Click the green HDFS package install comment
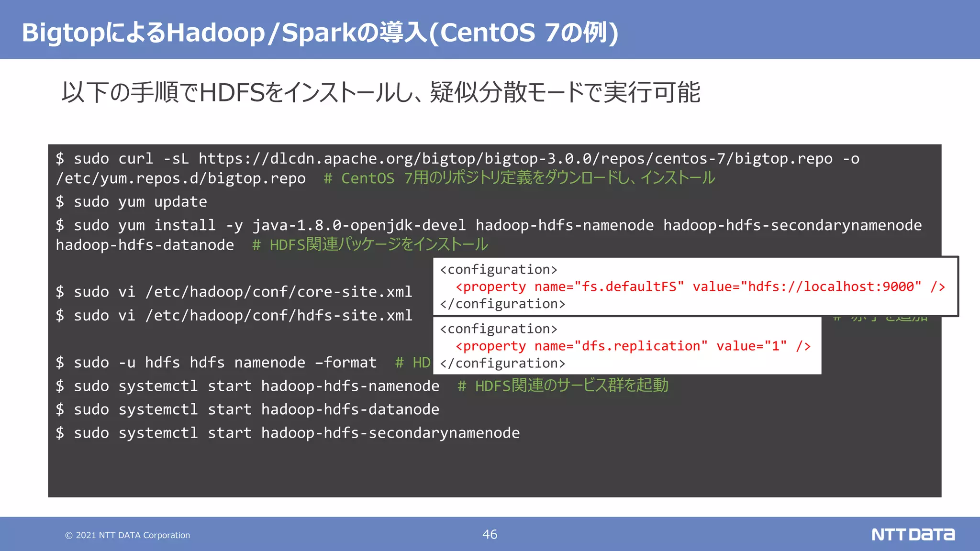 click(370, 244)
